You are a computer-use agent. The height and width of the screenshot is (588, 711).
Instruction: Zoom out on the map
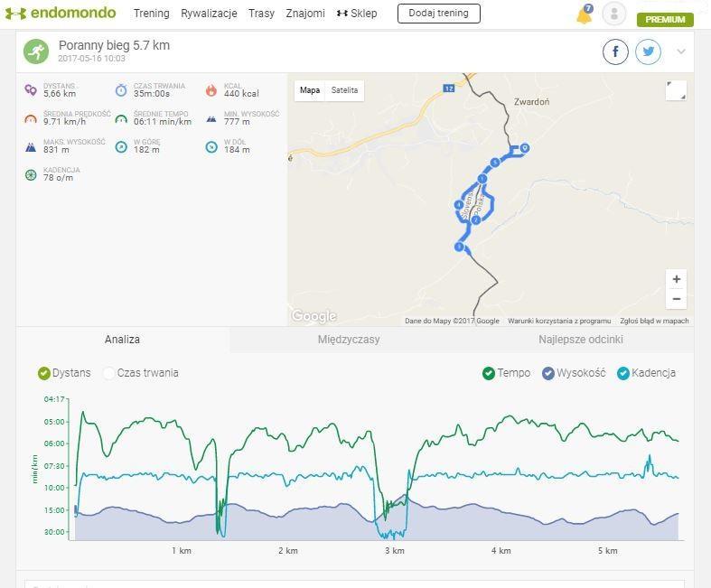(x=676, y=299)
